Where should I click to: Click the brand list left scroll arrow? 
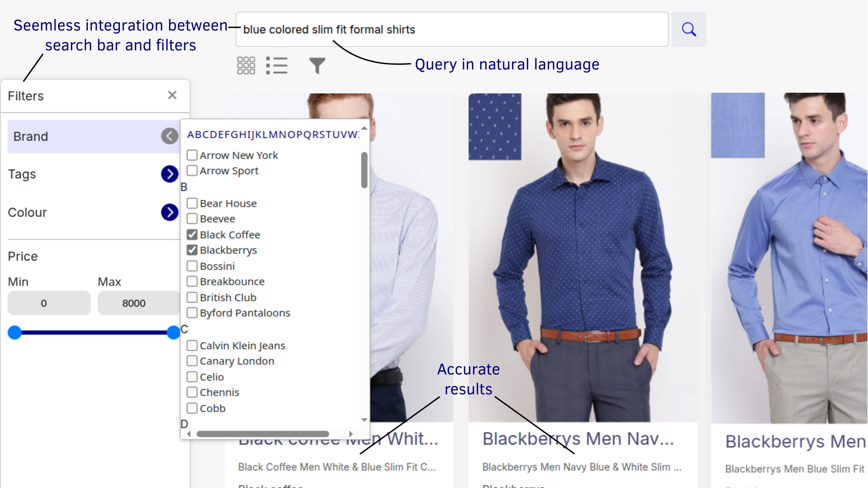tap(189, 434)
